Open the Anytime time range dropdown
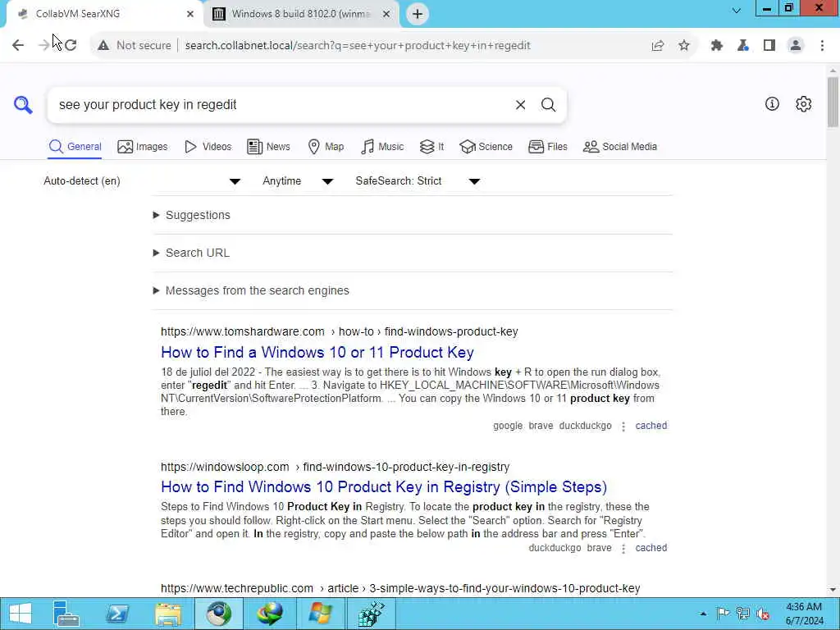Image resolution: width=840 pixels, height=630 pixels. pyautogui.click(x=298, y=181)
